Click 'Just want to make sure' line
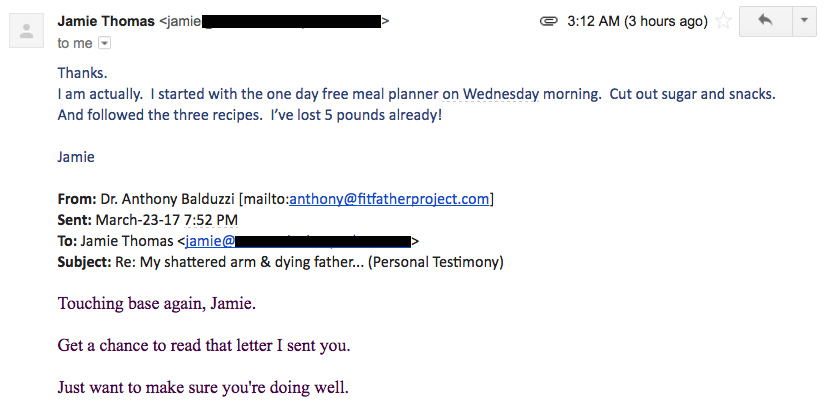Screen dimensions: 825x407 click(203, 388)
